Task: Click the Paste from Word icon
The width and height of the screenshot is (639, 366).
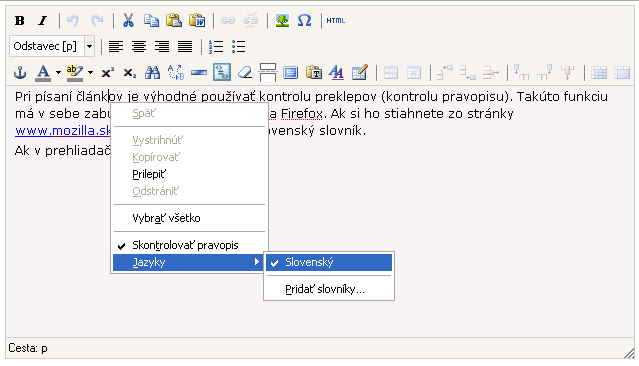Action: pyautogui.click(x=197, y=20)
